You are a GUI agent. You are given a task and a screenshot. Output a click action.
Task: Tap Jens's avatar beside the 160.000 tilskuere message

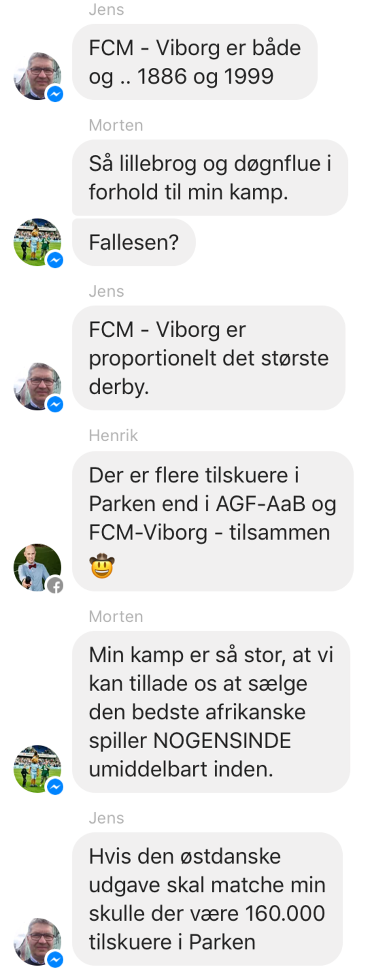37,941
